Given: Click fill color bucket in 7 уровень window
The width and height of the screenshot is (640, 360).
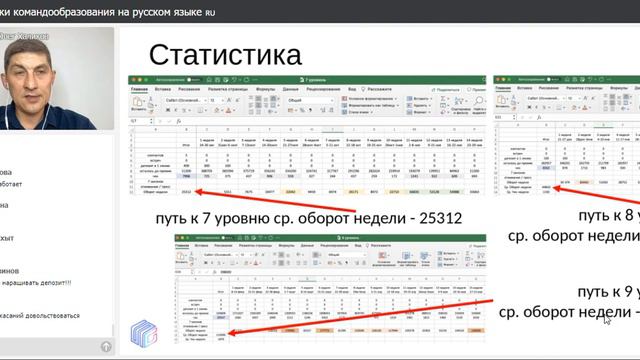Looking at the screenshot, I should [x=216, y=110].
